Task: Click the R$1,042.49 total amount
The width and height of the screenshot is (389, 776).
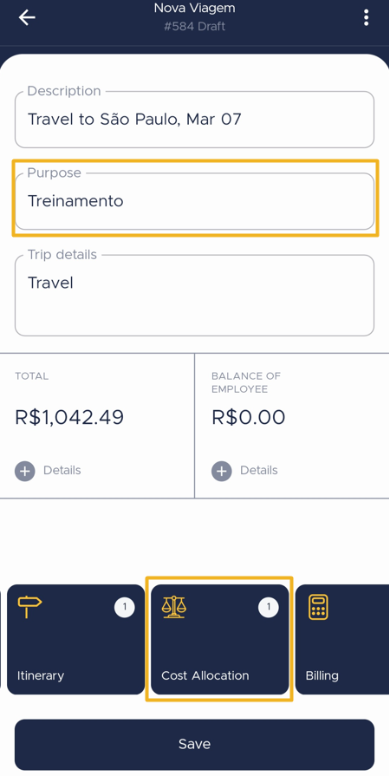Action: click(69, 417)
